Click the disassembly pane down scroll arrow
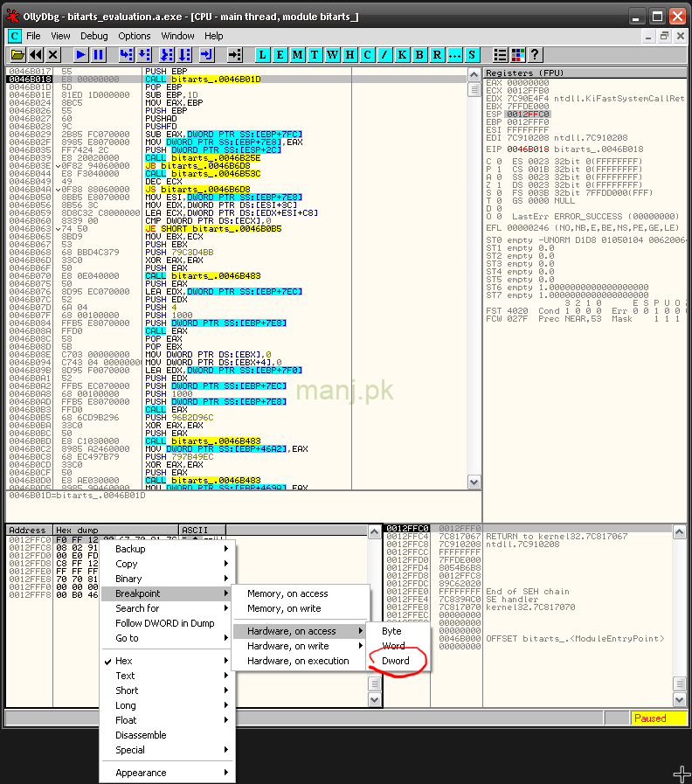The width and height of the screenshot is (692, 784). (x=474, y=481)
